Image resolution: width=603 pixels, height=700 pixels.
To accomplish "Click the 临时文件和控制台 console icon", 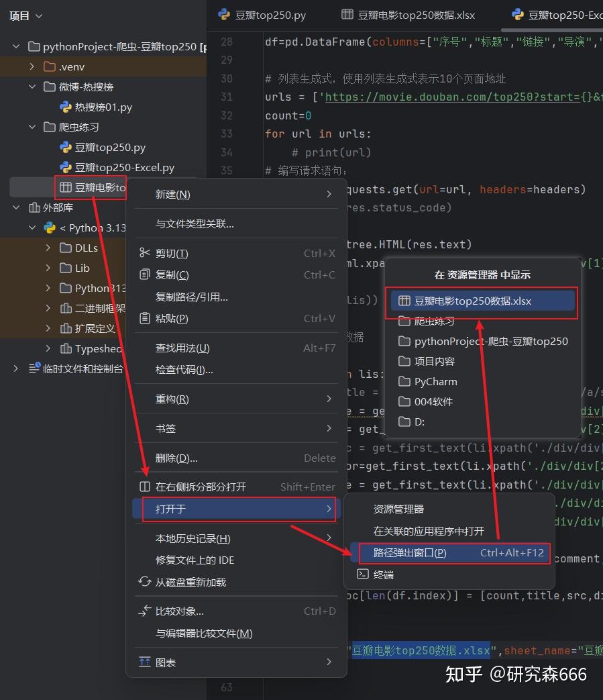I will point(32,367).
